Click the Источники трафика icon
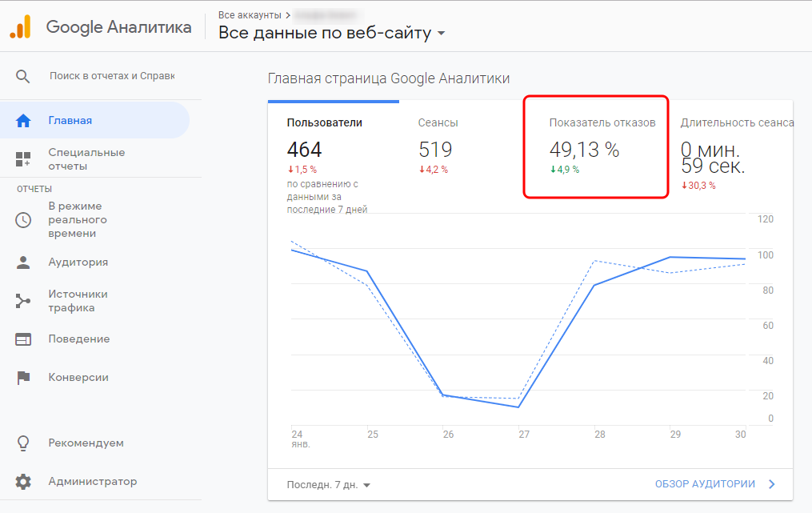This screenshot has width=812, height=513. tap(23, 301)
